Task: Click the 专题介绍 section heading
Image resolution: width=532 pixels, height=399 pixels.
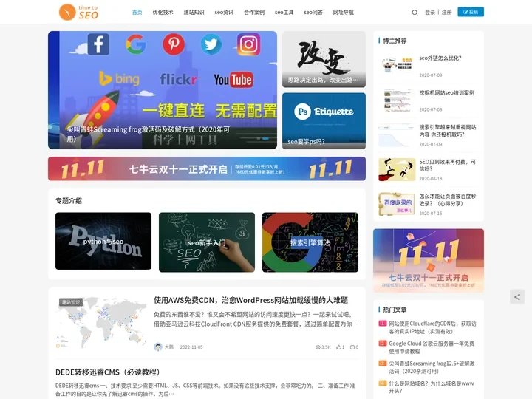Action: pos(69,200)
